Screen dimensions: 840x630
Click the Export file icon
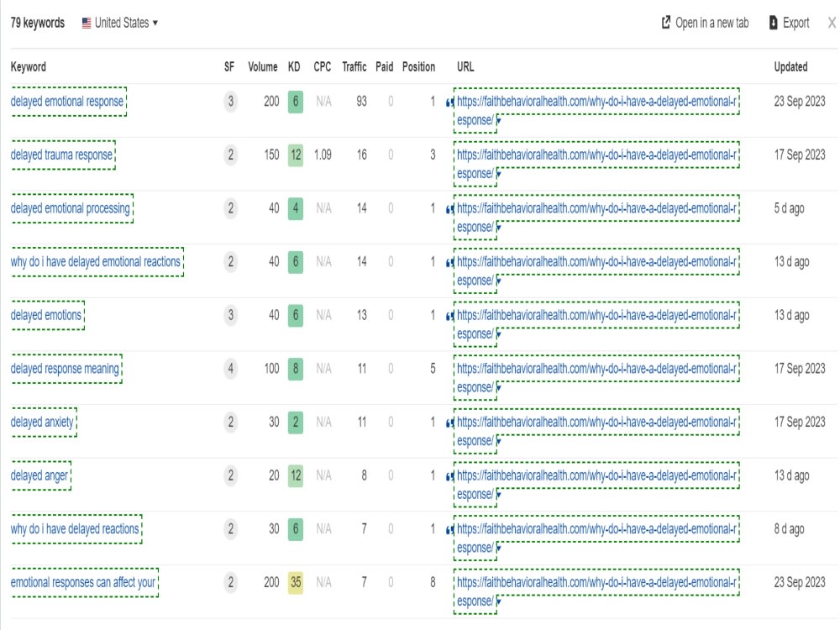pyautogui.click(x=773, y=23)
